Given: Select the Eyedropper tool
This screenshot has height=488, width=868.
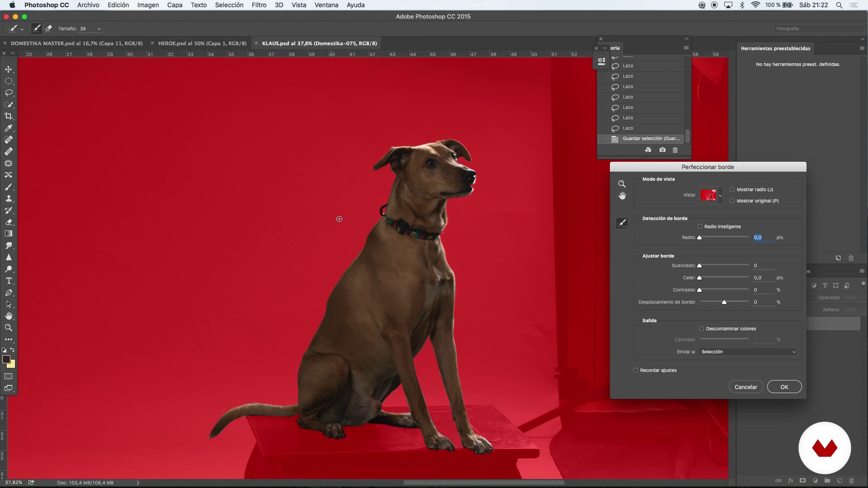Looking at the screenshot, I should tap(9, 128).
